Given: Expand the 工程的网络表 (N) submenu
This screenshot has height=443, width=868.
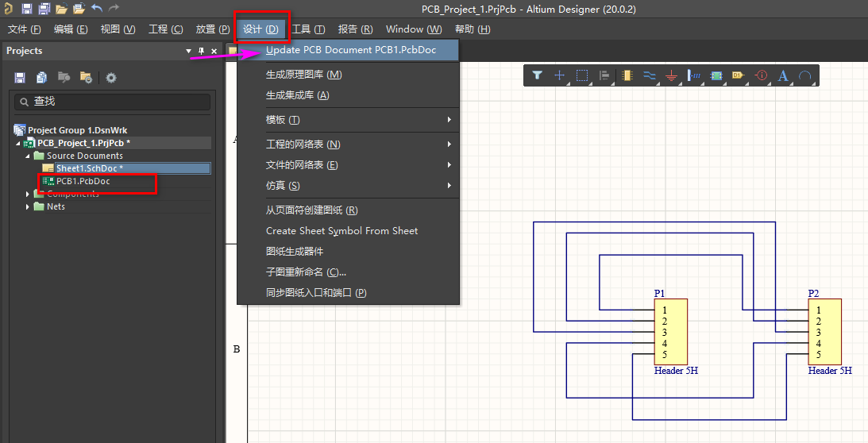Looking at the screenshot, I should tap(348, 144).
